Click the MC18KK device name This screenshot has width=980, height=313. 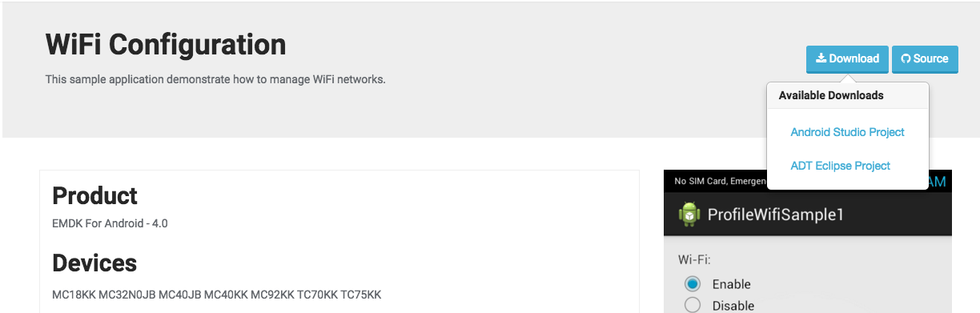(74, 295)
